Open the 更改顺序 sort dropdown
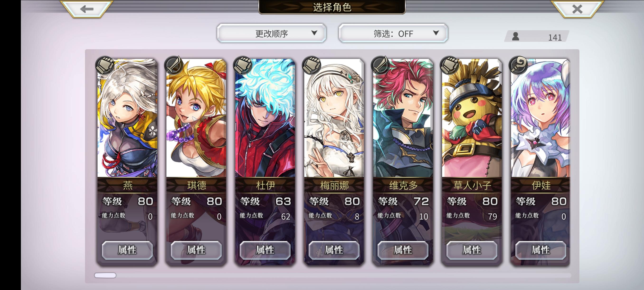The height and width of the screenshot is (290, 644). (x=271, y=33)
